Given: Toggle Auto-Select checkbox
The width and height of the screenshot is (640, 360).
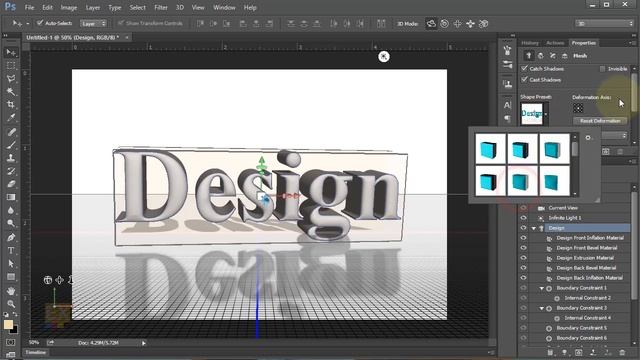Looking at the screenshot, I should (x=40, y=23).
